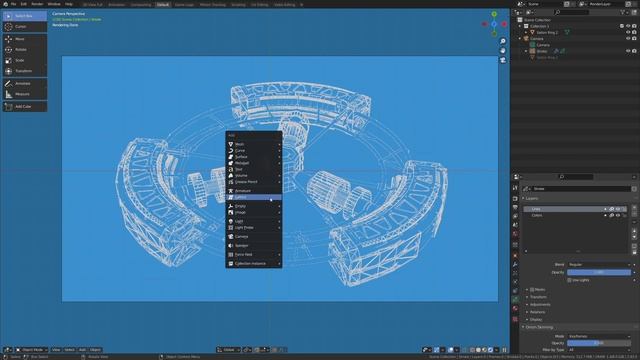Open the viewport header View menu

56,350
